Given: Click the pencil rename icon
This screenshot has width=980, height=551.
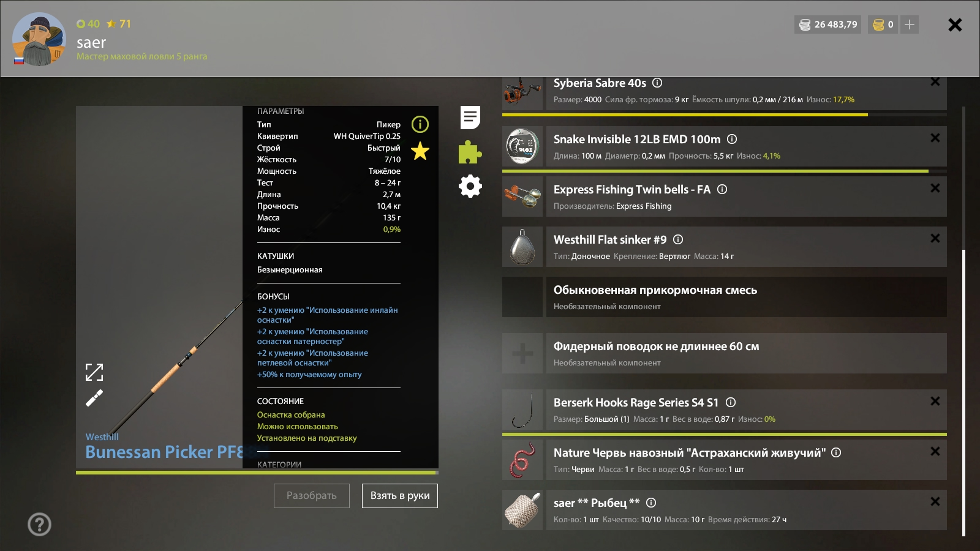Looking at the screenshot, I should (94, 399).
